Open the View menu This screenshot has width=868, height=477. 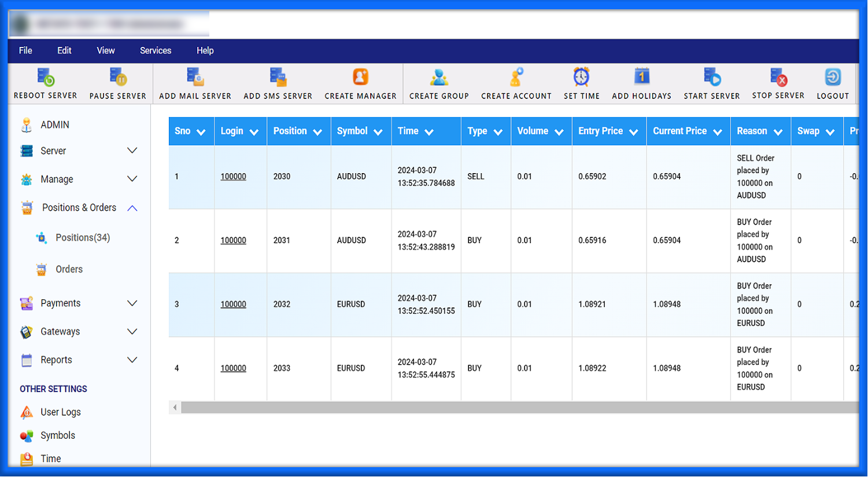[105, 50]
